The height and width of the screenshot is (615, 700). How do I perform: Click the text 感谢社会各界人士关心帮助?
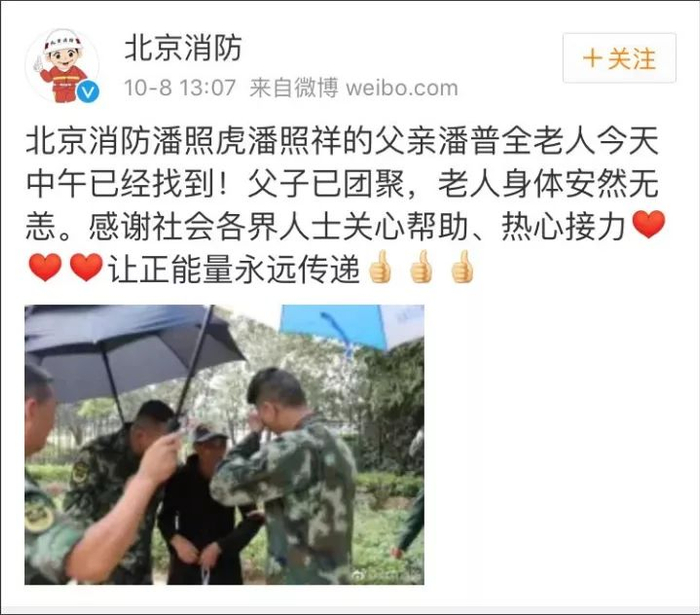pyautogui.click(x=278, y=226)
